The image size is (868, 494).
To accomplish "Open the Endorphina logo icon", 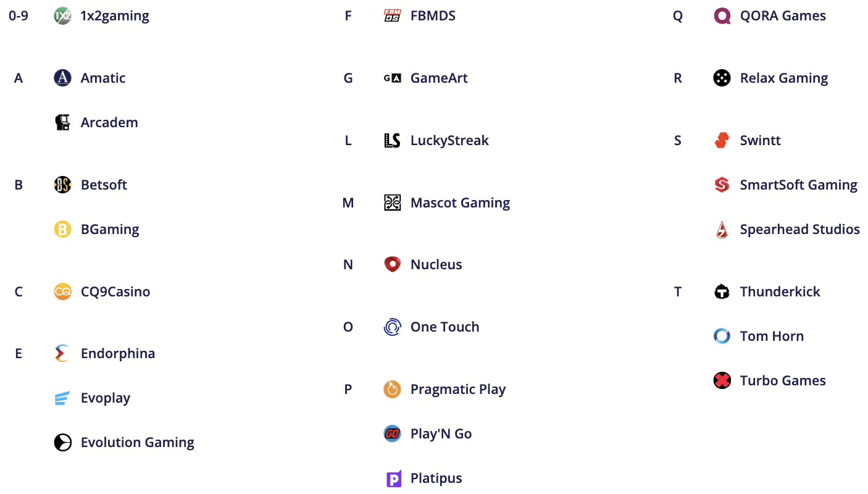I will [x=62, y=353].
